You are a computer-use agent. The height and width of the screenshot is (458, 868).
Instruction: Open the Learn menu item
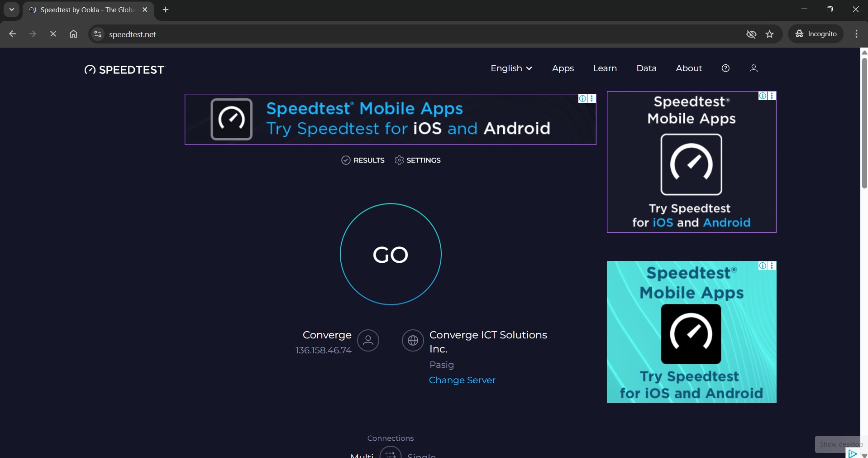(605, 68)
